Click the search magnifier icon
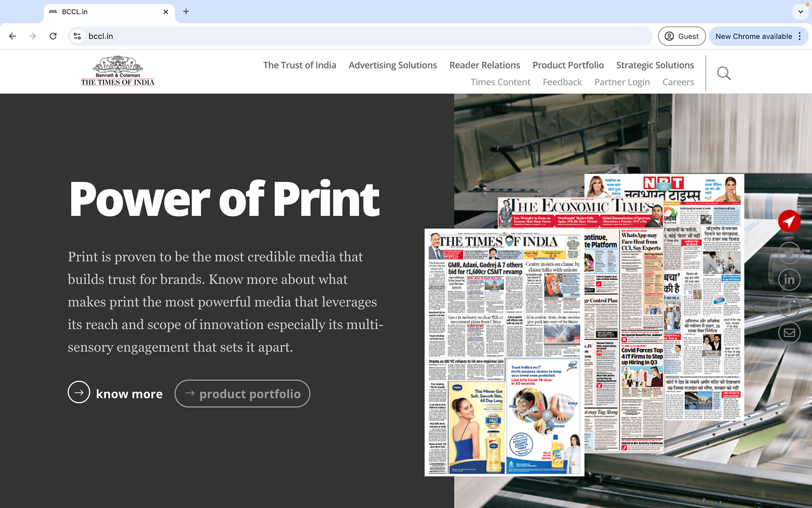The height and width of the screenshot is (508, 812). [724, 74]
